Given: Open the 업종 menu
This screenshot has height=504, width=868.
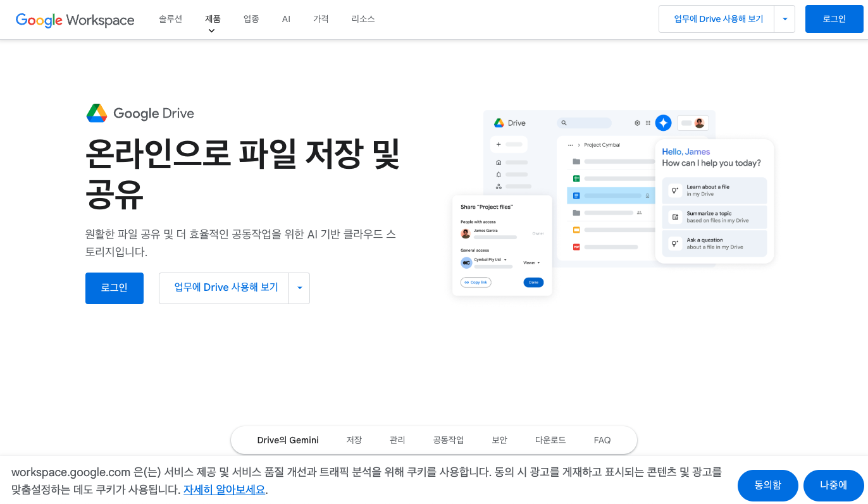Looking at the screenshot, I should click(x=251, y=19).
